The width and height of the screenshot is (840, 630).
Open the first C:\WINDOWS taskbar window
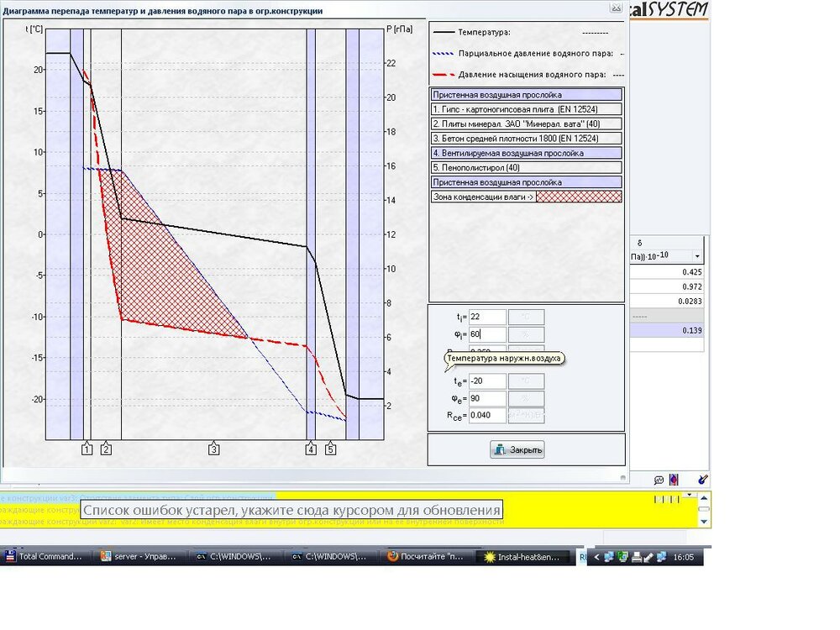tap(236, 557)
